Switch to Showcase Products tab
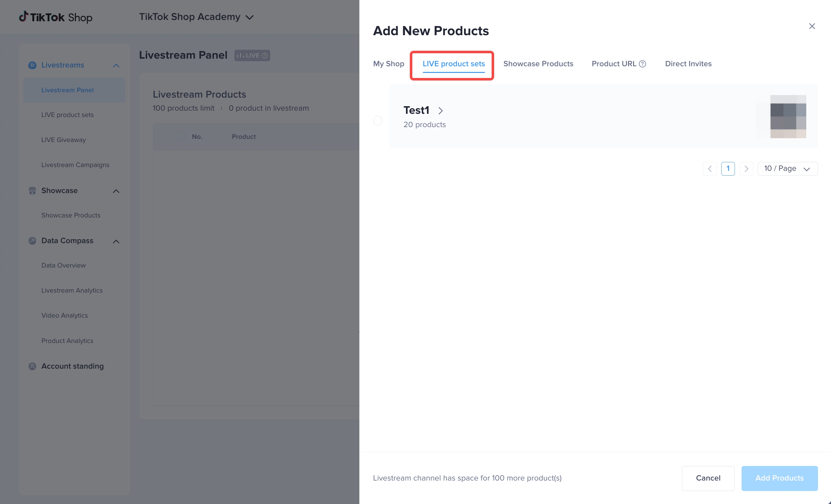This screenshot has width=831, height=504. point(538,64)
